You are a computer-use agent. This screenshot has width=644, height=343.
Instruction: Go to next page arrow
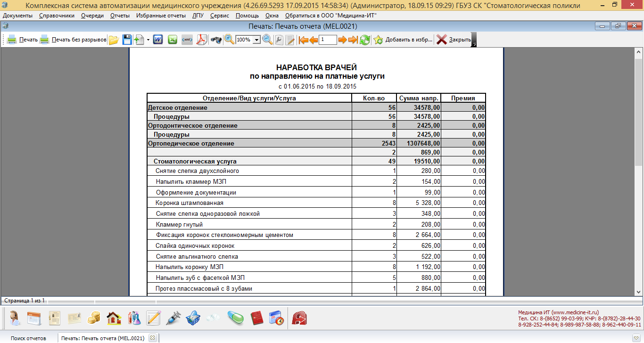[343, 40]
